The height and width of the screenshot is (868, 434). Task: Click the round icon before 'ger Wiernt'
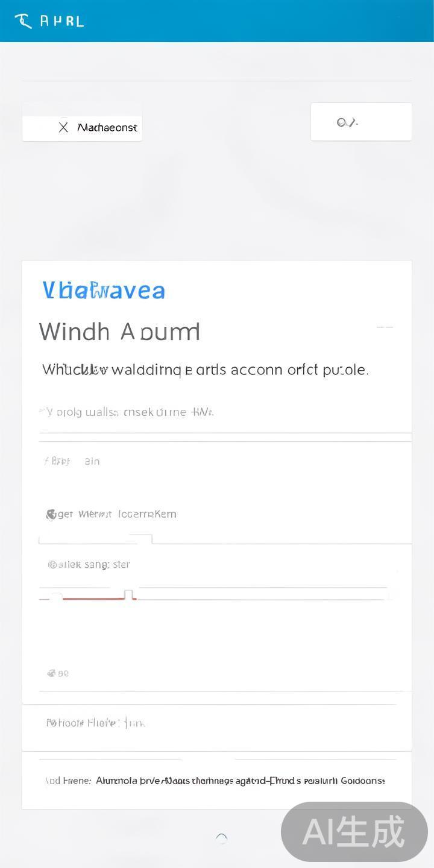(x=51, y=514)
